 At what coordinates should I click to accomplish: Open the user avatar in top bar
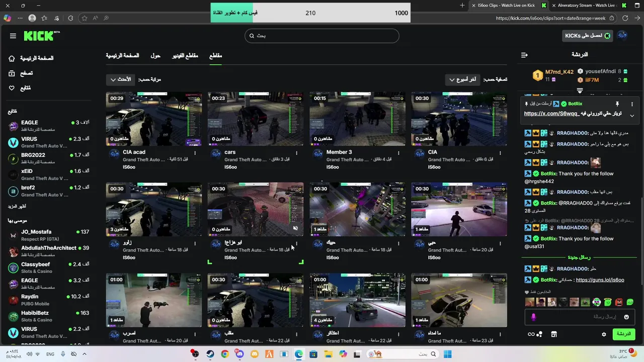(622, 35)
